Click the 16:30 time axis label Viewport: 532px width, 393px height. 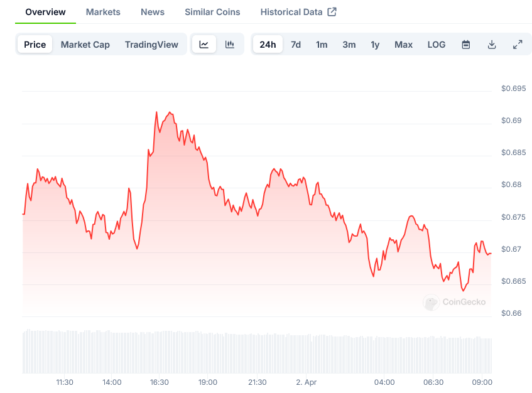point(160,382)
